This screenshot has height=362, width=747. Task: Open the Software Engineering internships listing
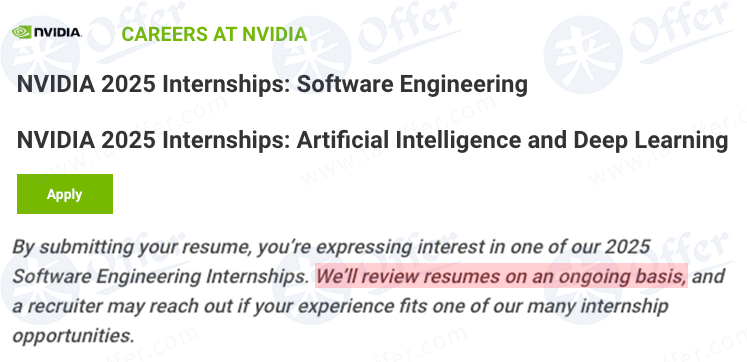(x=272, y=85)
